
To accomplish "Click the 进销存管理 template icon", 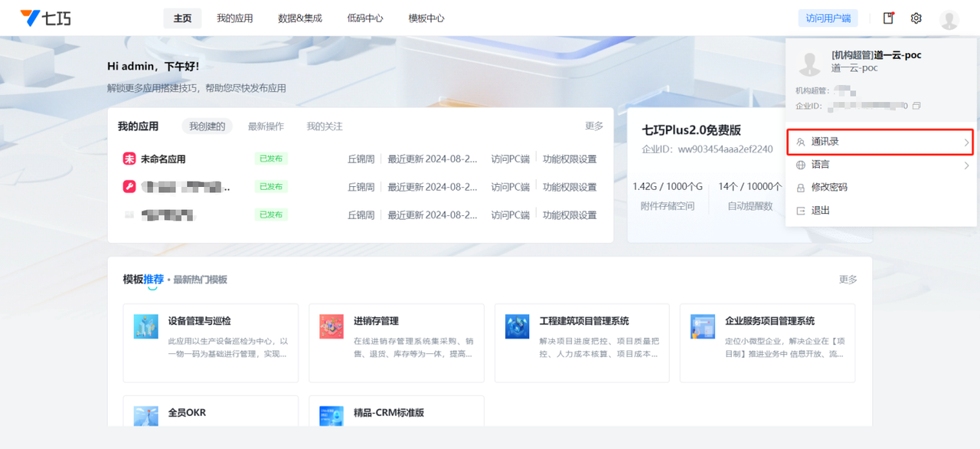I will [332, 326].
